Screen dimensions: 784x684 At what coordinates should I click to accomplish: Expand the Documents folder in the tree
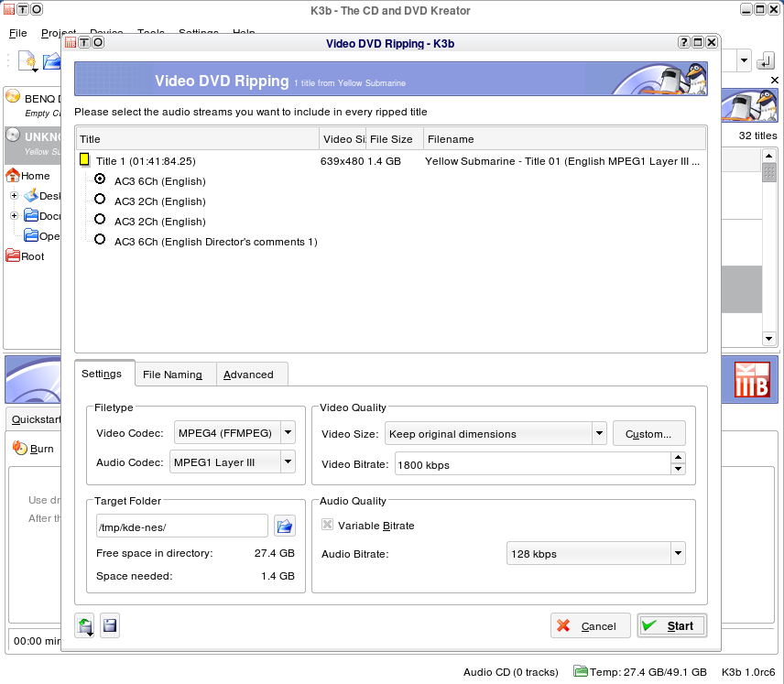pyautogui.click(x=15, y=215)
